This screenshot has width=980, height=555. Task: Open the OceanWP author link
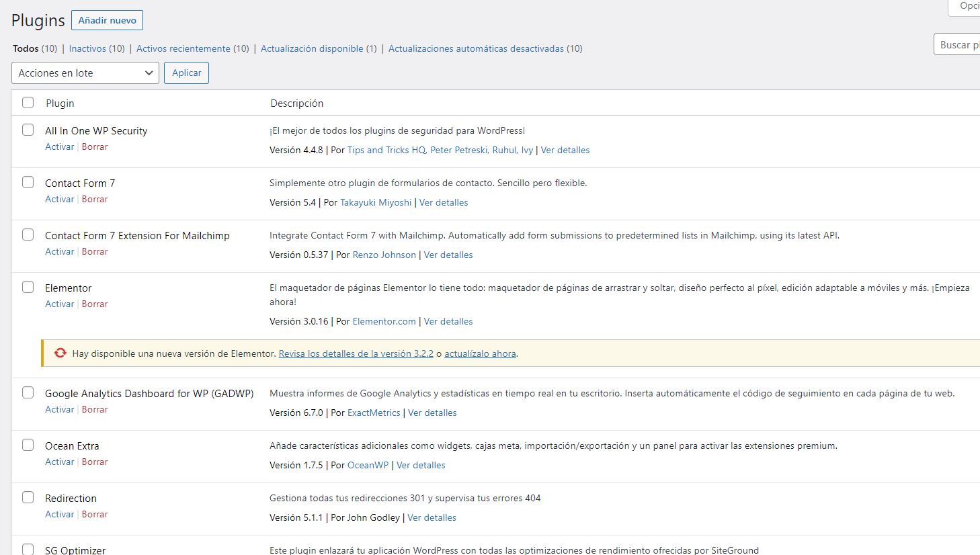click(368, 465)
